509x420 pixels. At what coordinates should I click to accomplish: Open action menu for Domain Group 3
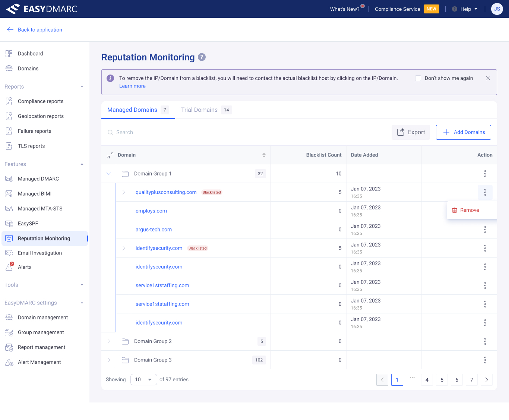click(x=485, y=360)
